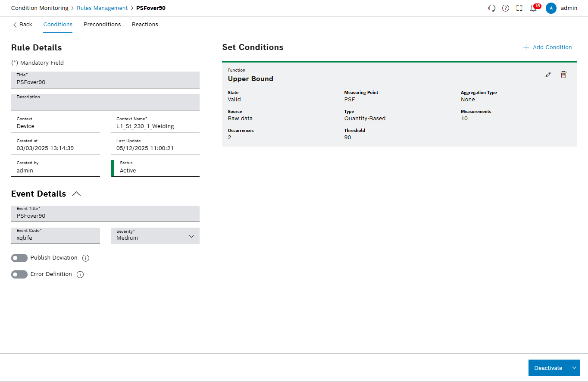The height and width of the screenshot is (382, 588).
Task: Open the Deactivate button dropdown arrow
Action: pyautogui.click(x=574, y=368)
